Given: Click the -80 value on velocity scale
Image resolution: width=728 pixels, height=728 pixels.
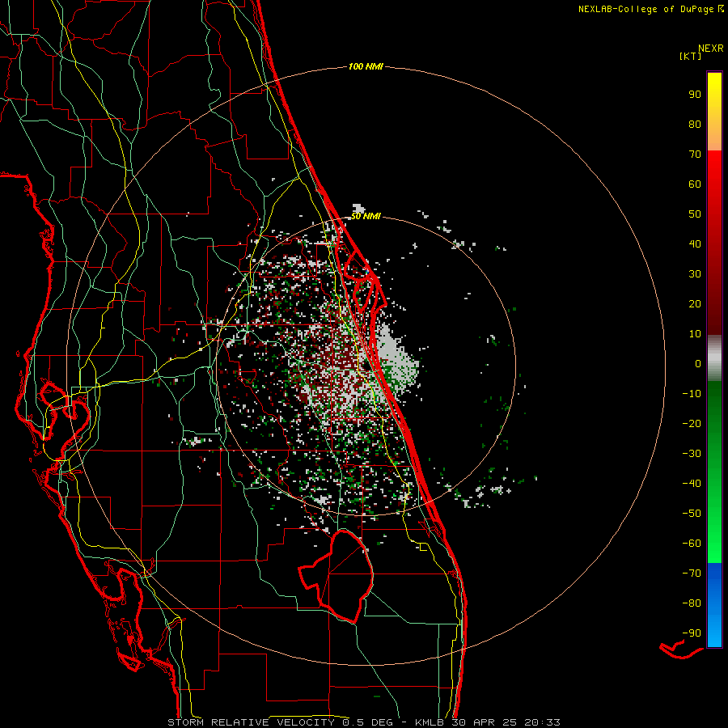Looking at the screenshot, I should tap(692, 603).
